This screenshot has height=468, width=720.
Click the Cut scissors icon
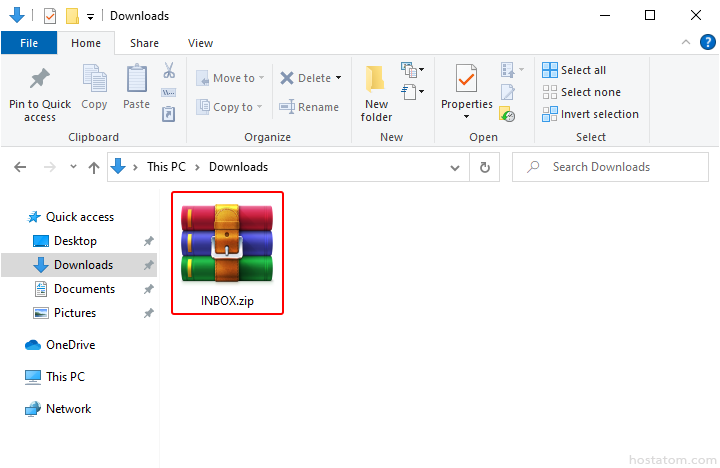click(x=169, y=70)
